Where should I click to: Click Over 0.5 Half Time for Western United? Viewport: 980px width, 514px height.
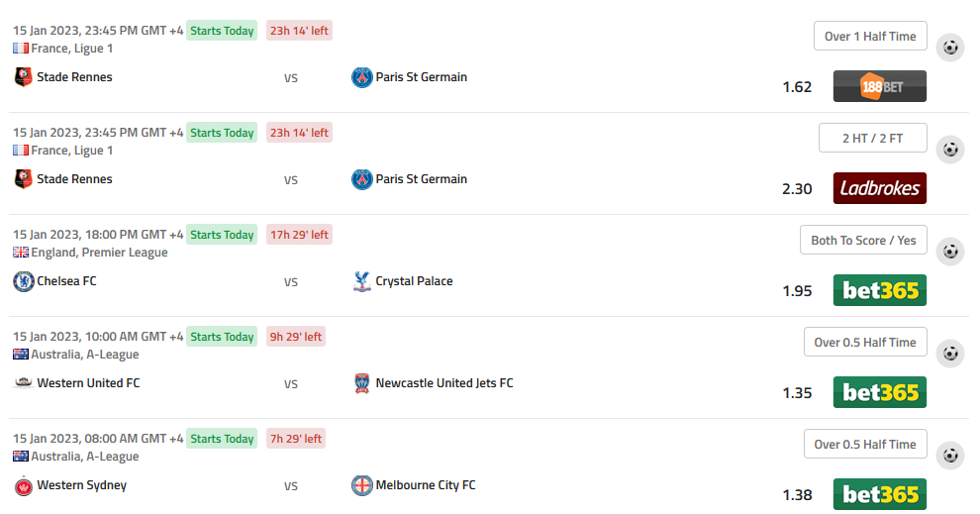[865, 342]
